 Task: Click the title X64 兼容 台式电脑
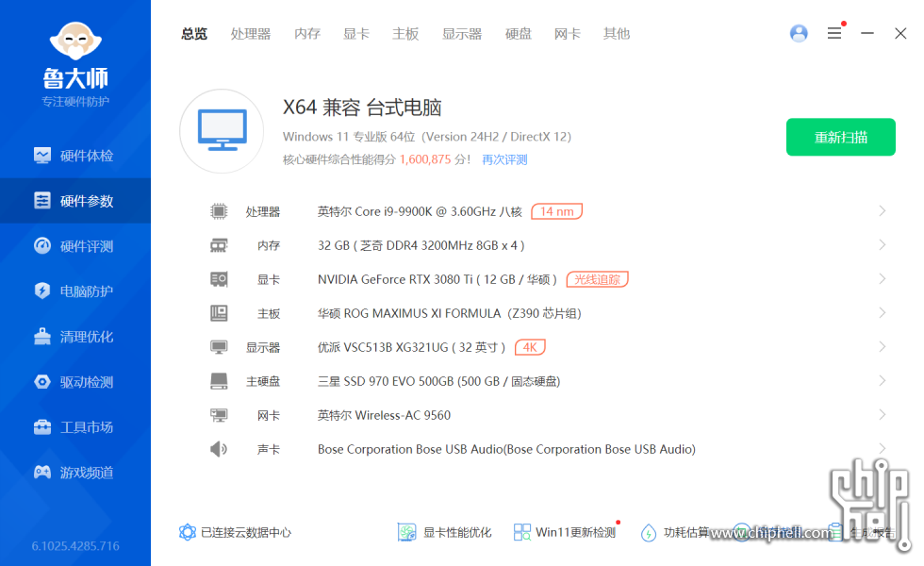[x=362, y=108]
